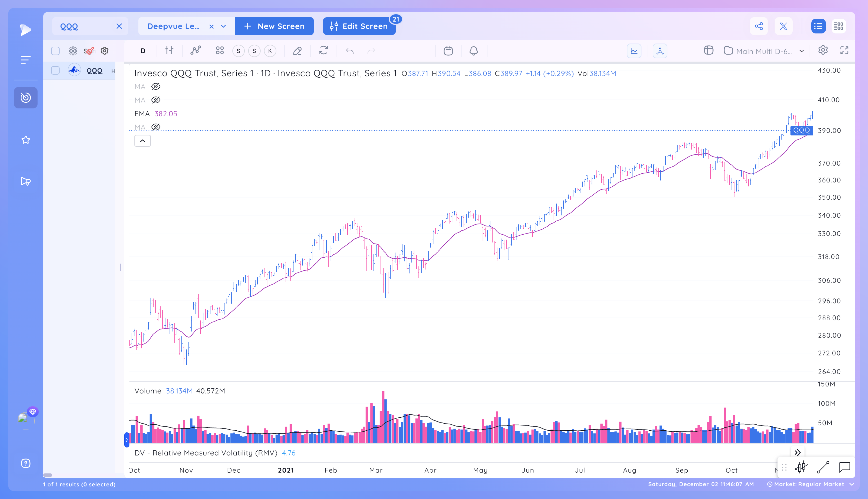Viewport: 868px width, 499px height.
Task: Click the New Screen button
Action: 274,26
